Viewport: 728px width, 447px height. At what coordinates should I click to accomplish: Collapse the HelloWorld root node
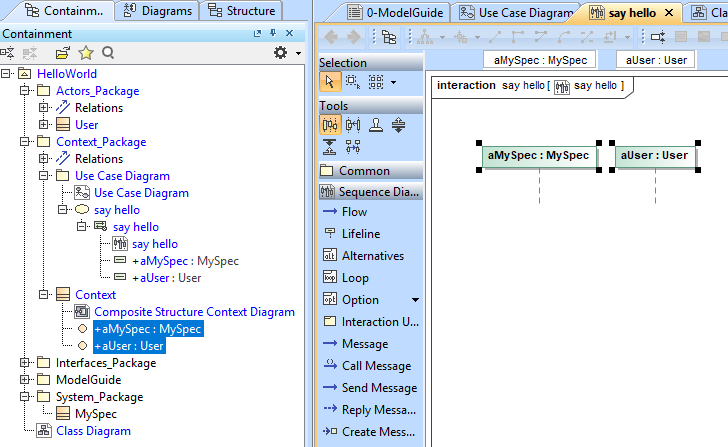(6, 73)
